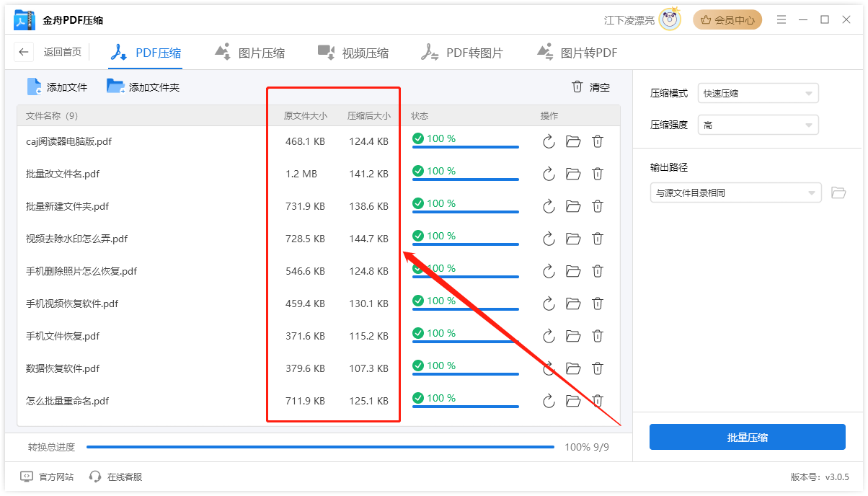868x496 pixels.
Task: Click the 转换总进度 progress bar
Action: click(320, 447)
